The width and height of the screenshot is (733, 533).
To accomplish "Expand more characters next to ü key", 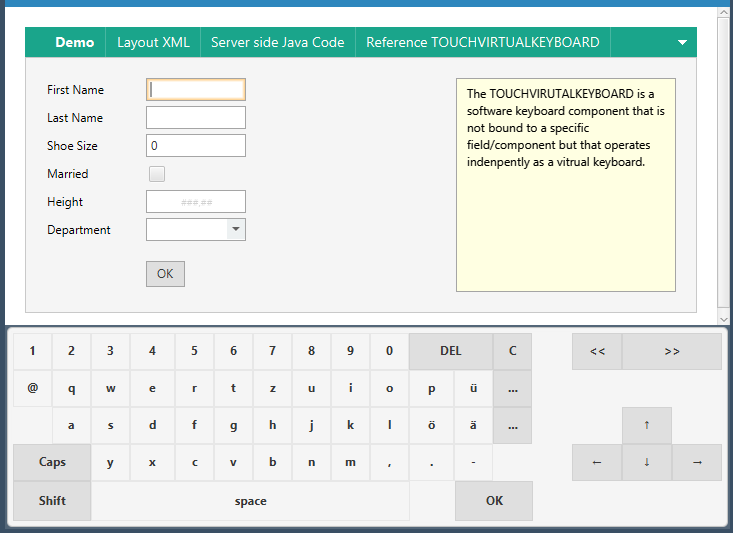I will pyautogui.click(x=513, y=389).
